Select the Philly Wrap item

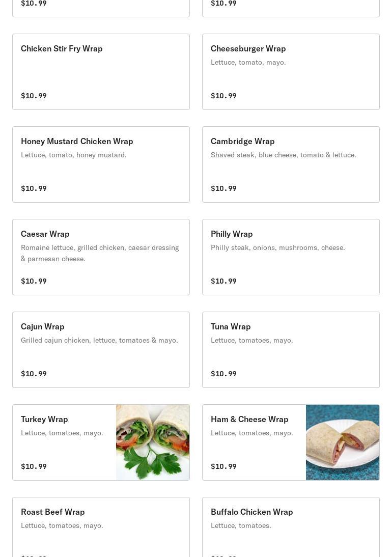(x=291, y=257)
